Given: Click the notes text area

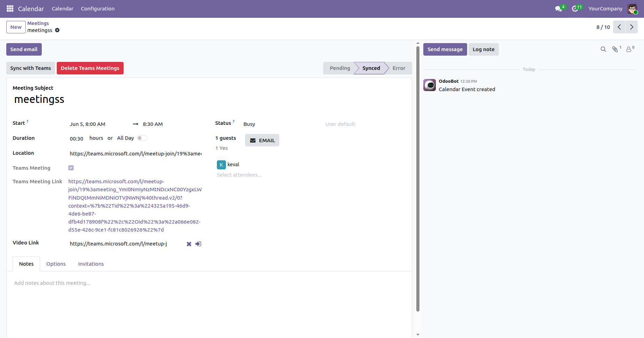Looking at the screenshot, I should (x=209, y=283).
